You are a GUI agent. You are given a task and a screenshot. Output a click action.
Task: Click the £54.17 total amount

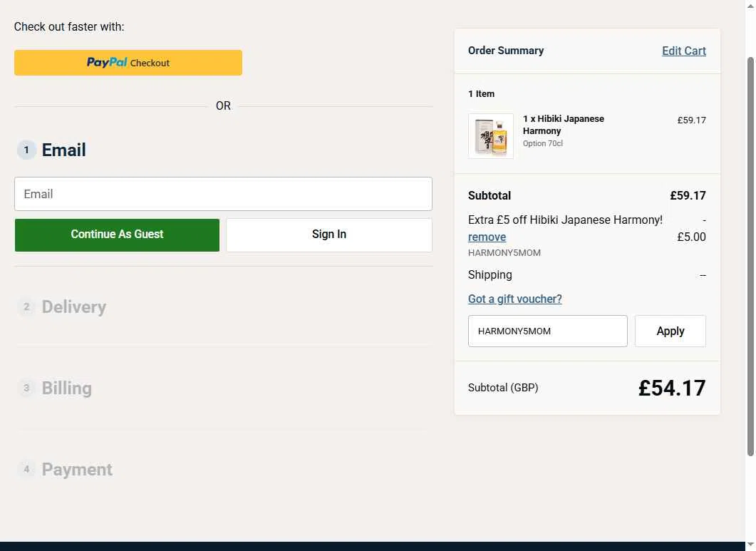(672, 388)
